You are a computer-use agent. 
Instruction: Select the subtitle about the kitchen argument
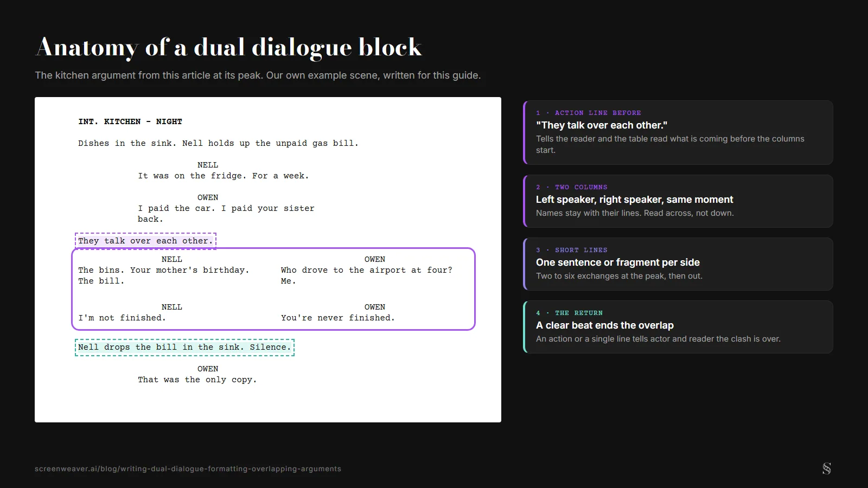258,75
